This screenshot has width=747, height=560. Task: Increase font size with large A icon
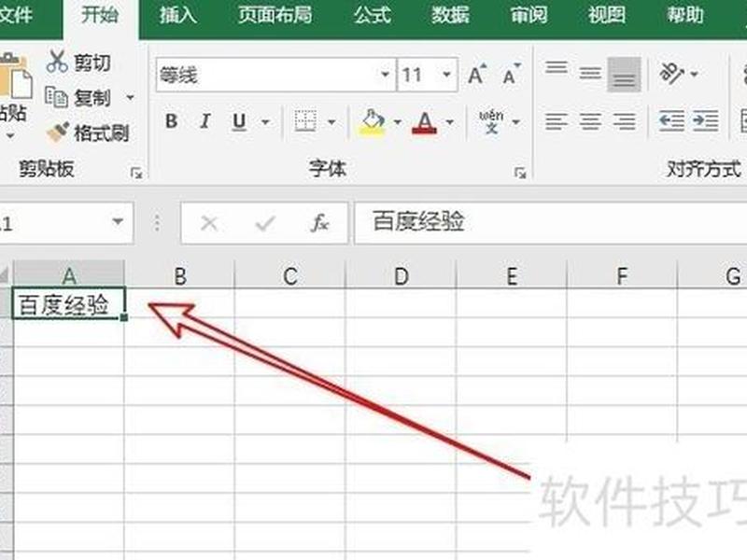click(x=477, y=75)
